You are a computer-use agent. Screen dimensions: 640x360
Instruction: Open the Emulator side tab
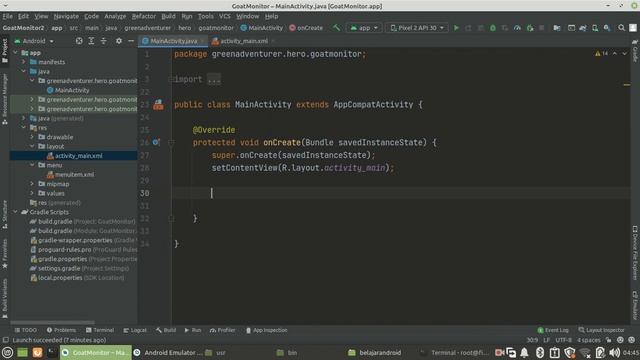(x=635, y=305)
